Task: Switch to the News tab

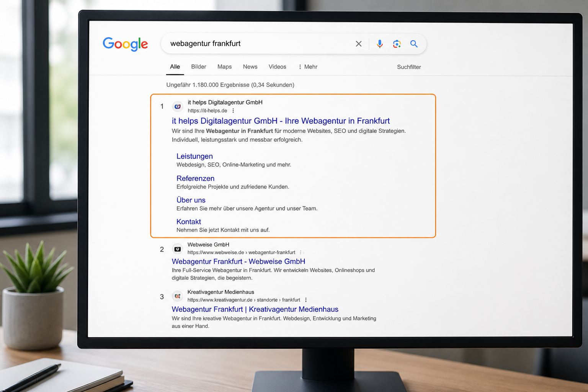Action: tap(250, 67)
